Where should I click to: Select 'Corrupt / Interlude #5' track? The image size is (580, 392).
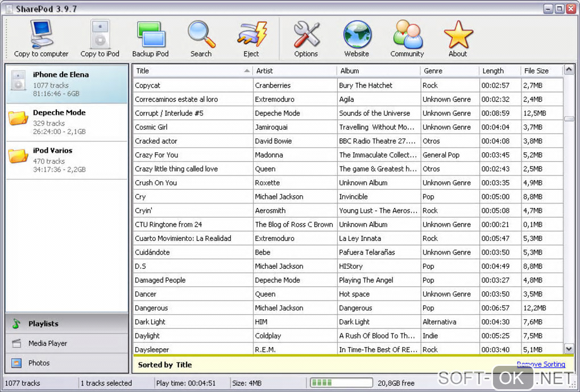coord(169,113)
